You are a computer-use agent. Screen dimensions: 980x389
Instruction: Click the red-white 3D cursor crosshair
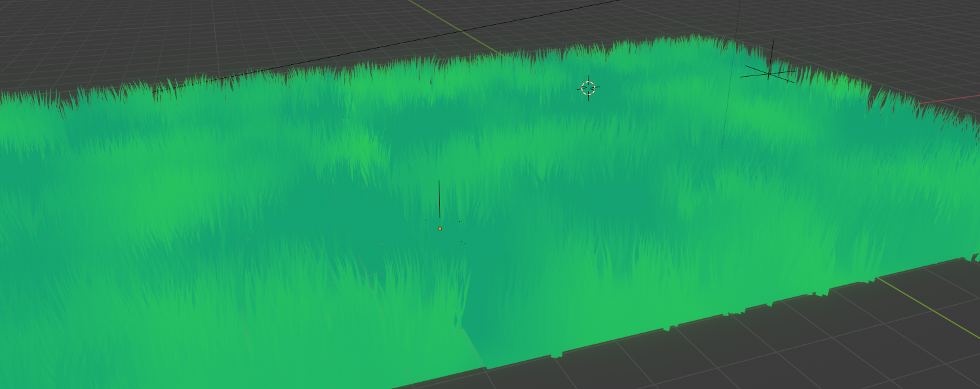(x=588, y=88)
